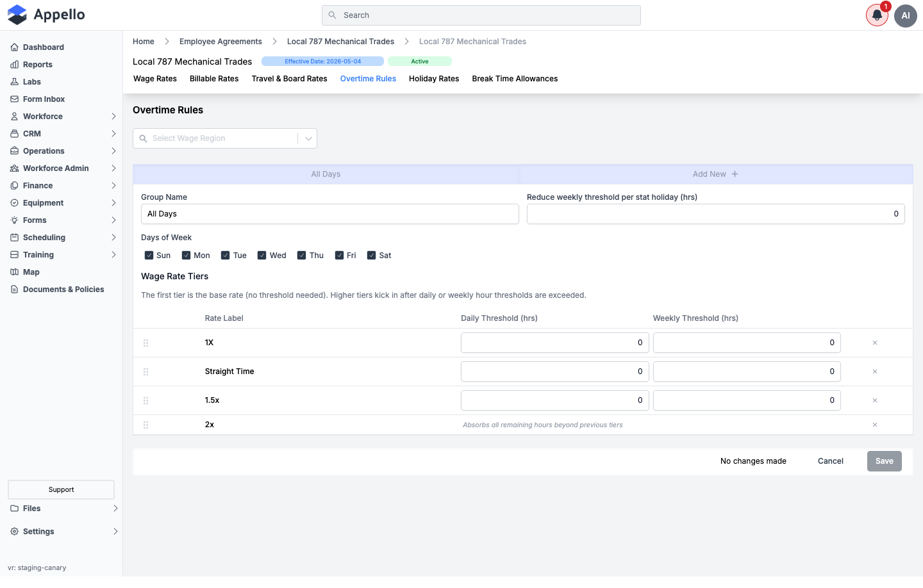
Task: Uncheck the Mon day checkbox
Action: pyautogui.click(x=187, y=256)
